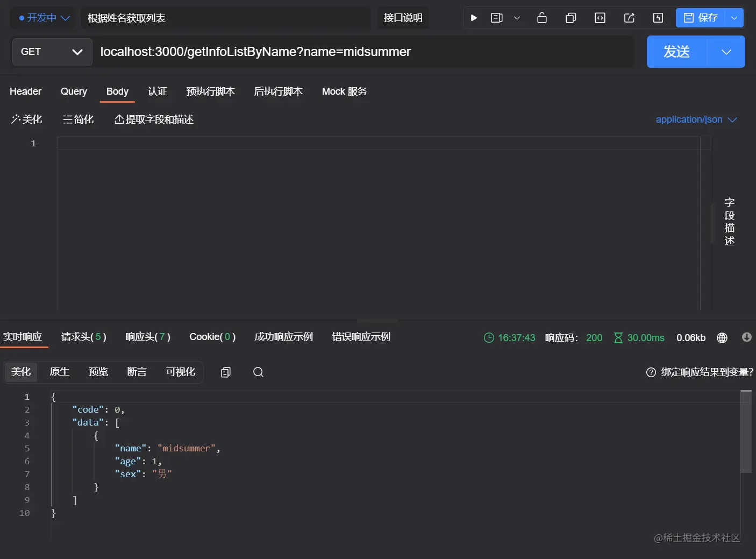The width and height of the screenshot is (756, 559).
Task: Open the 预执行脚本 tab
Action: (x=210, y=91)
